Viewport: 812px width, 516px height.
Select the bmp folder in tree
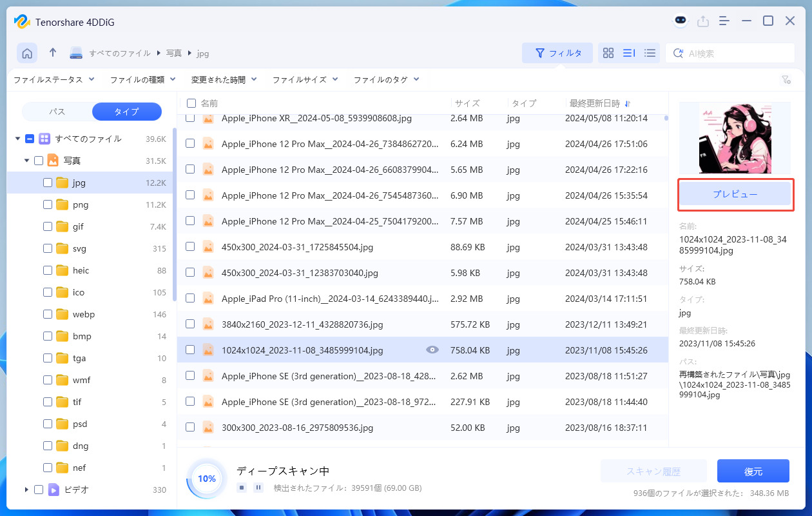[x=90, y=336]
